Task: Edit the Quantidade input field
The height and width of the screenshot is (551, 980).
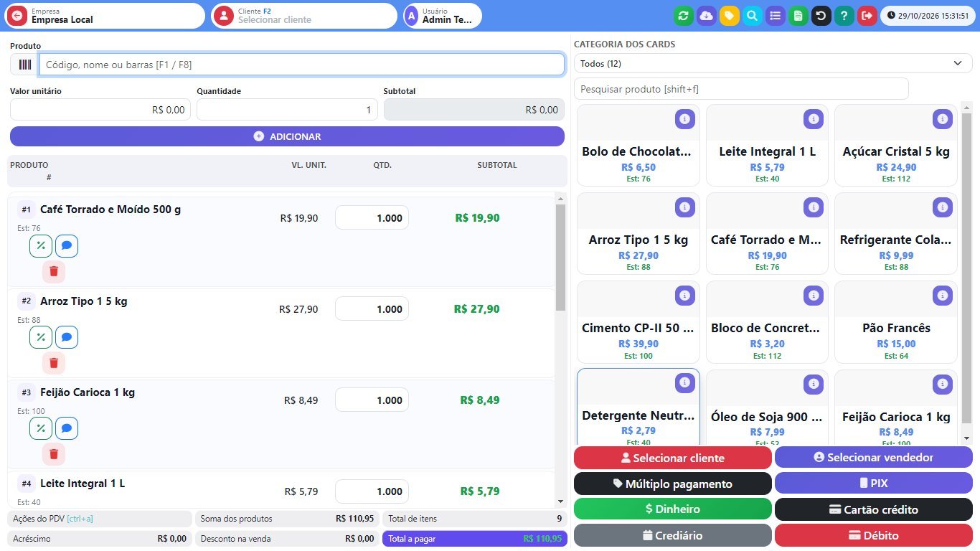Action: point(287,110)
